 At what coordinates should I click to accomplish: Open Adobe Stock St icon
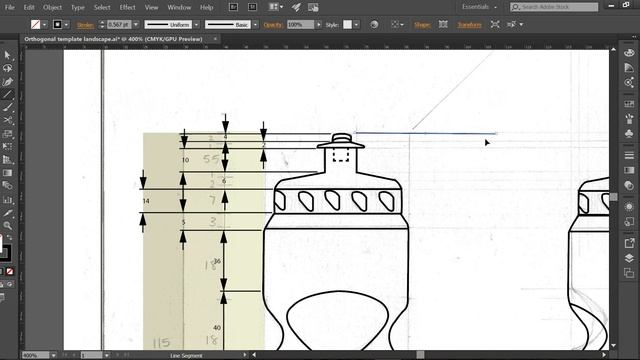pyautogui.click(x=252, y=7)
